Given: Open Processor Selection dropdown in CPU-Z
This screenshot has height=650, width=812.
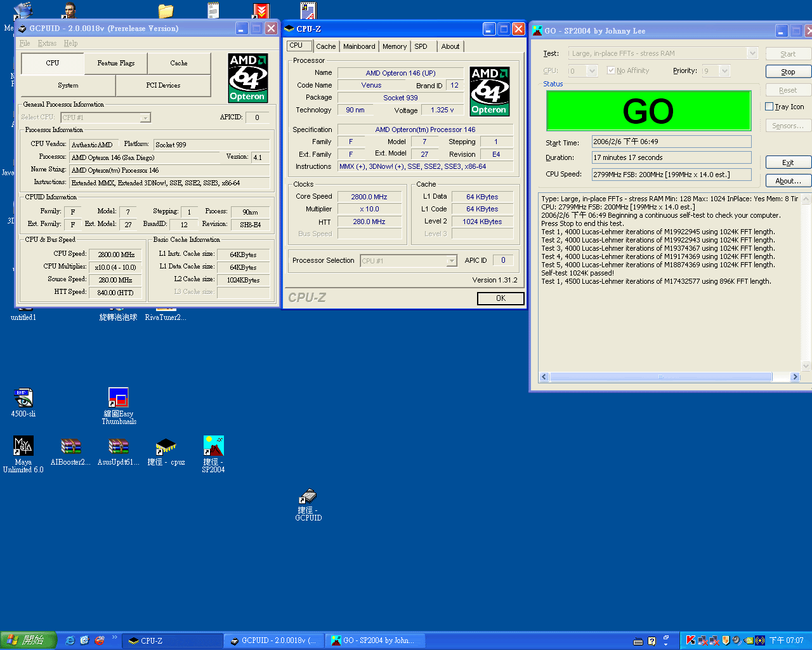Looking at the screenshot, I should [x=451, y=261].
